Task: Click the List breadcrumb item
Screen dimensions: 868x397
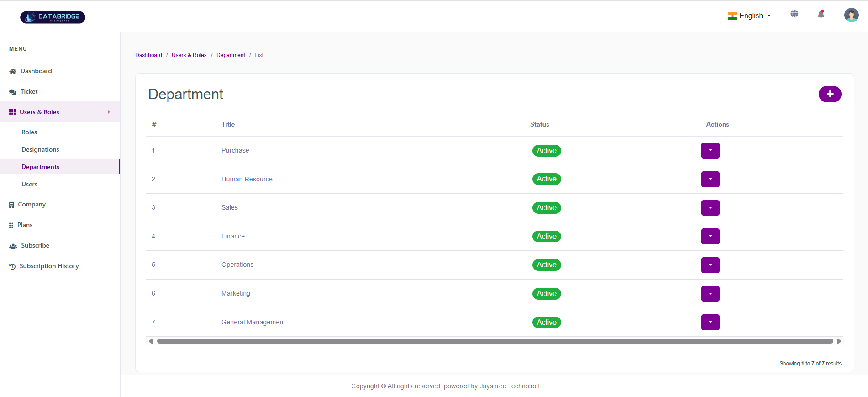Action: (259, 55)
